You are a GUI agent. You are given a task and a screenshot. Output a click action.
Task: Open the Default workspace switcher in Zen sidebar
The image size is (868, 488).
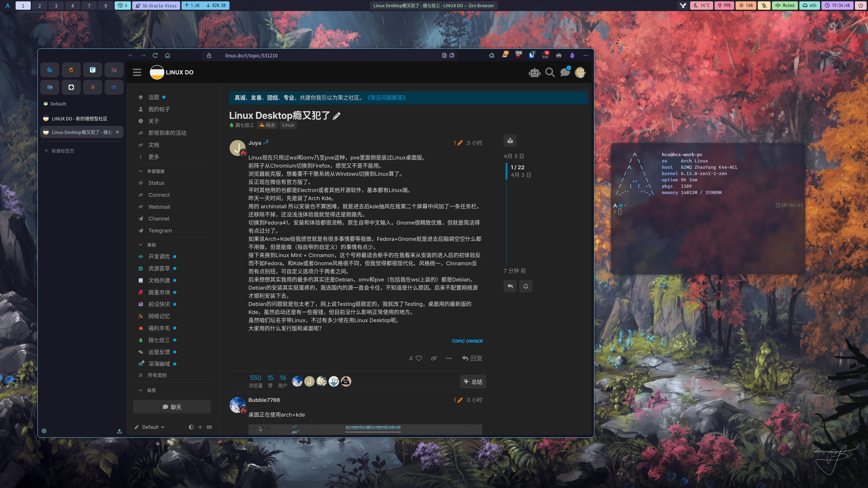(x=55, y=104)
